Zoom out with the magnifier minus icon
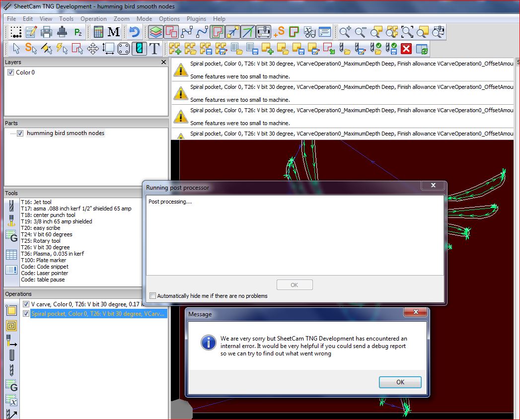This screenshot has width=520, height=420. 361,32
